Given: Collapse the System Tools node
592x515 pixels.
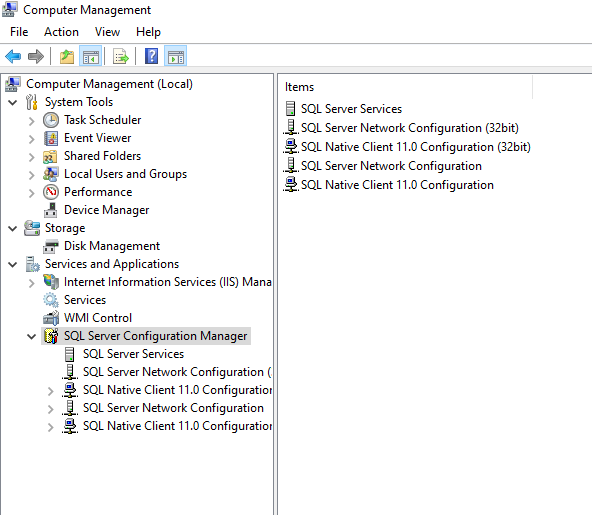Looking at the screenshot, I should pos(12,102).
